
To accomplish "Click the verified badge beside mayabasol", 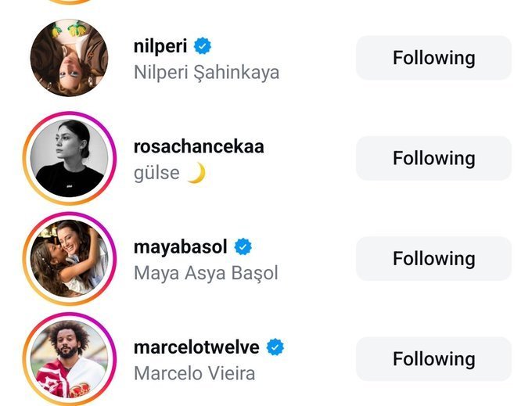I will pos(243,247).
